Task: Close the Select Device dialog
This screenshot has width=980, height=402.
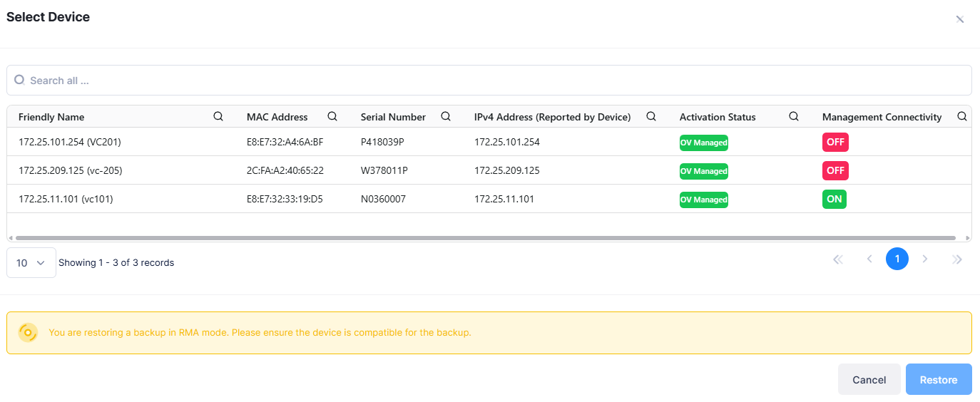Action: pyautogui.click(x=960, y=19)
